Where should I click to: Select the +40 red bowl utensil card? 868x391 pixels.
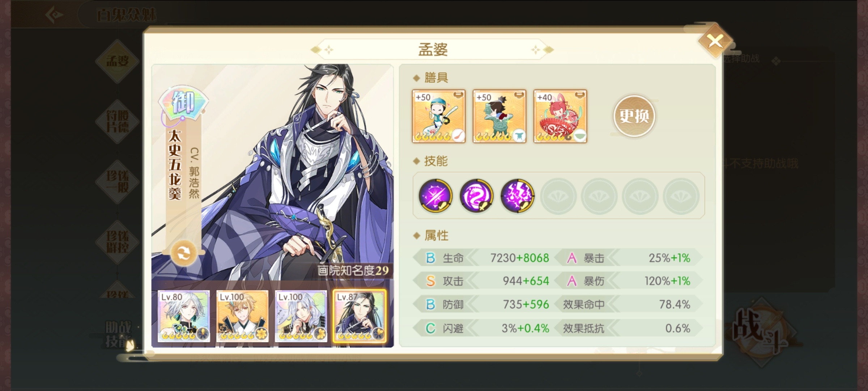560,116
